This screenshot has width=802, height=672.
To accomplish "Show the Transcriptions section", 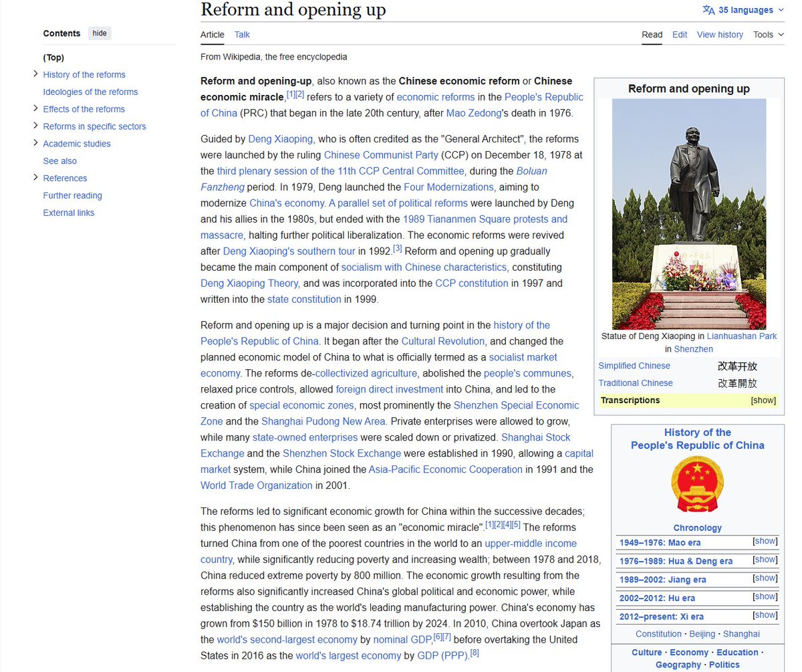I will pos(763,401).
